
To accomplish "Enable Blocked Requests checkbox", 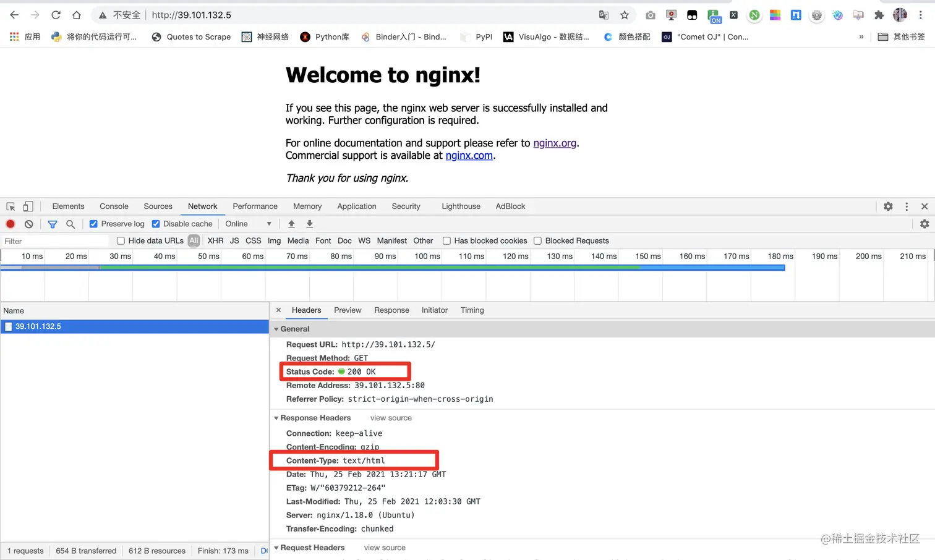I will [x=537, y=241].
